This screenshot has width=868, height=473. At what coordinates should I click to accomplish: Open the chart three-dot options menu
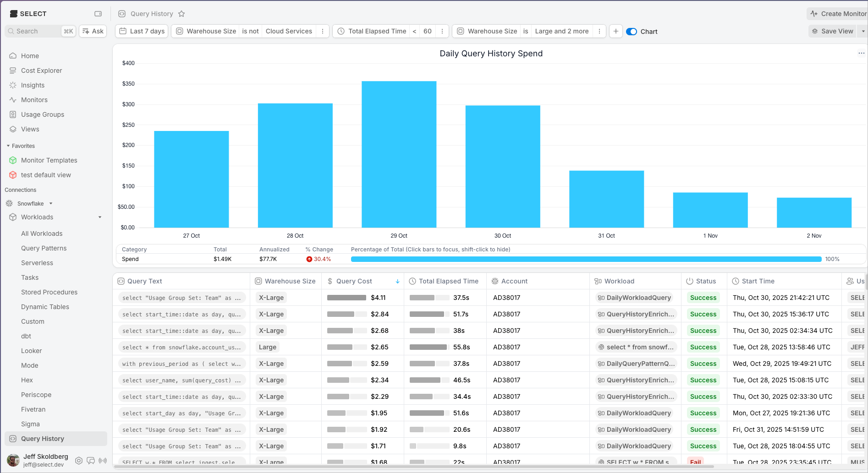[x=861, y=53]
